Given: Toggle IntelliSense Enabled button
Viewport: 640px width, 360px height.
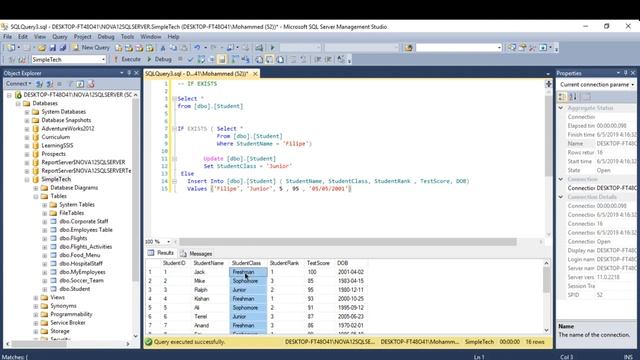Looking at the screenshot, I should [222, 60].
